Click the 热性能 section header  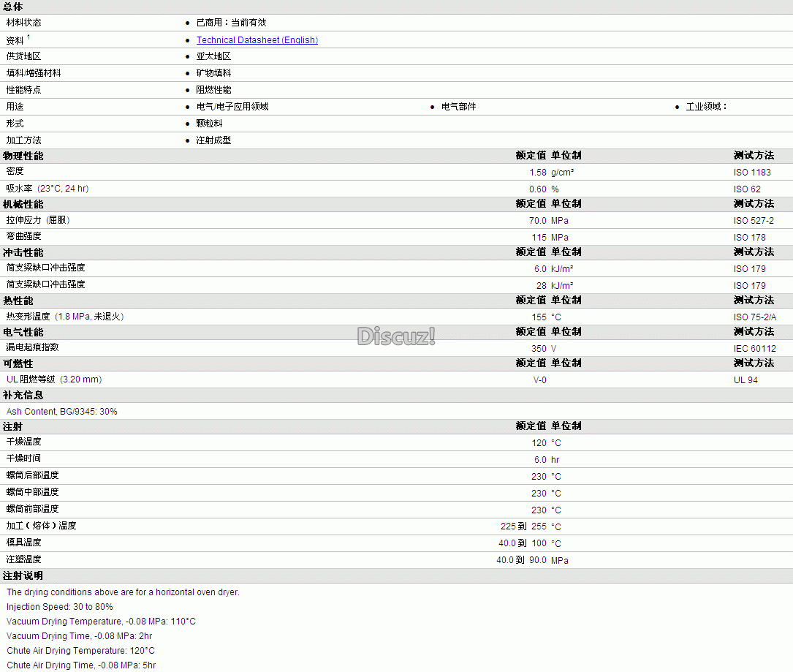point(18,301)
